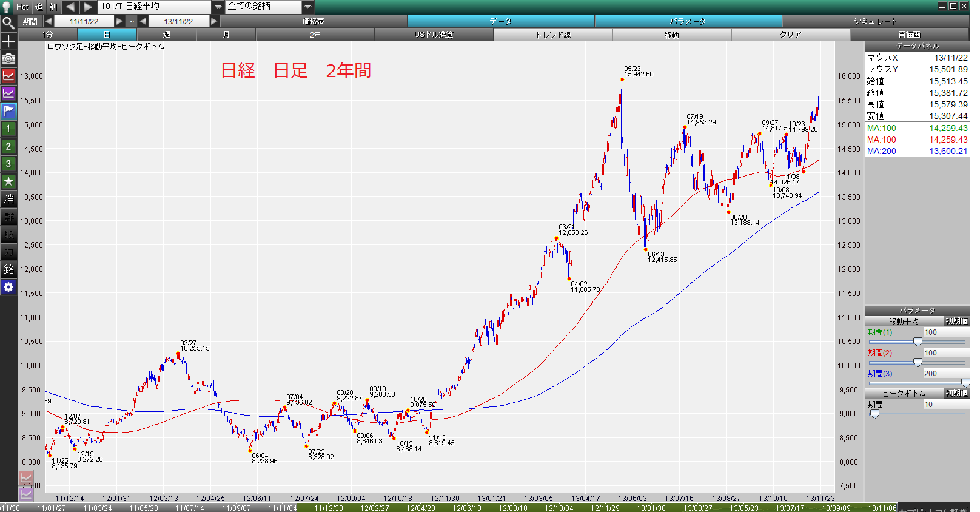Screen dimensions: 980x512
Task: Open the データ tab
Action: click(x=501, y=21)
